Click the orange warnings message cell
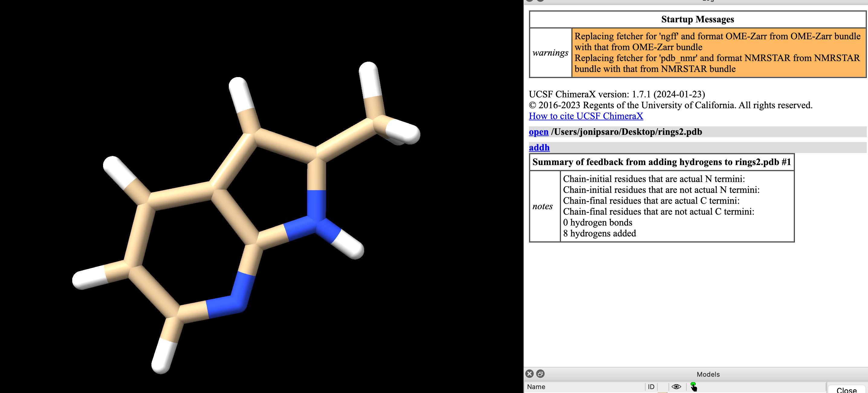 point(718,53)
